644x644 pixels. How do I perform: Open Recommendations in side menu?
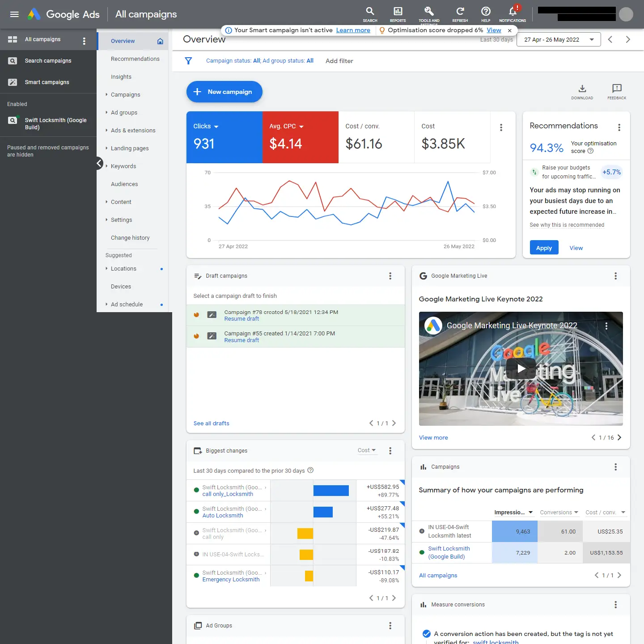coord(135,59)
